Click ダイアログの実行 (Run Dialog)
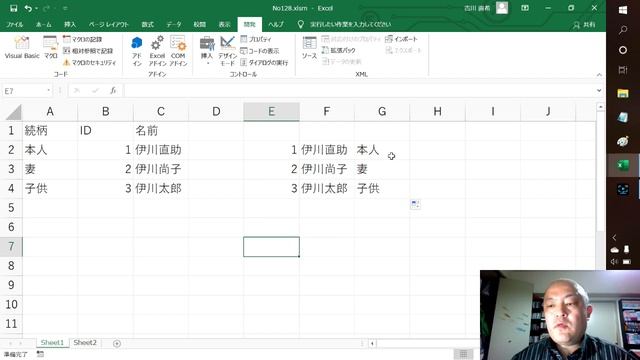 264,62
